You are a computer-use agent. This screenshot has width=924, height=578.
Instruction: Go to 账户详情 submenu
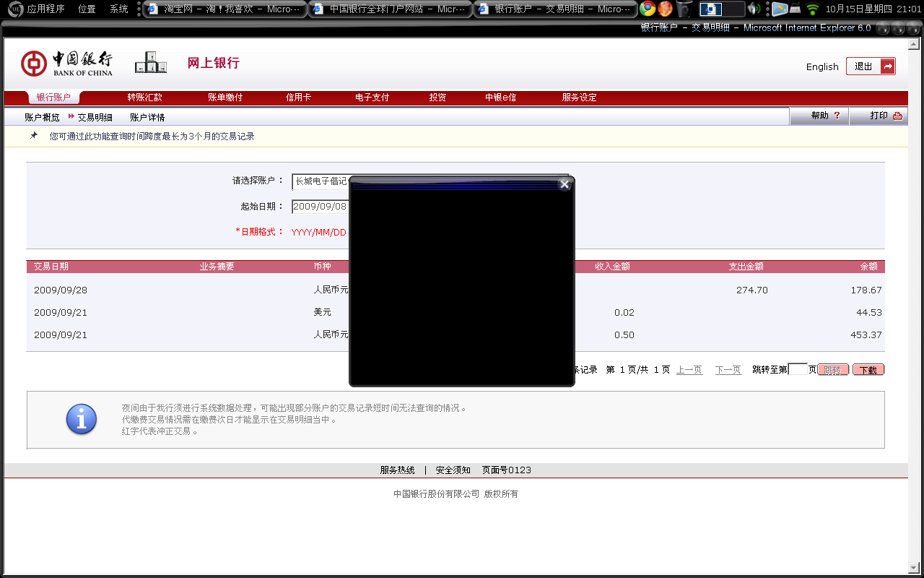coord(147,117)
